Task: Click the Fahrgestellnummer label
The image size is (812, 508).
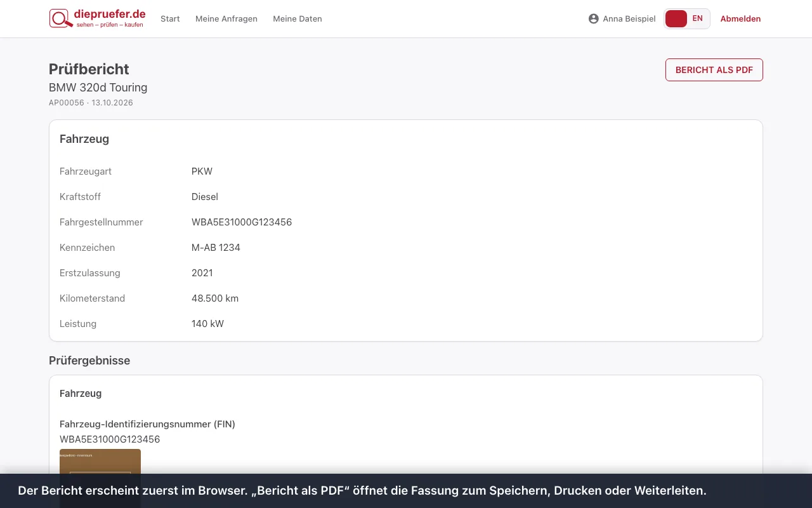Action: coord(101,222)
